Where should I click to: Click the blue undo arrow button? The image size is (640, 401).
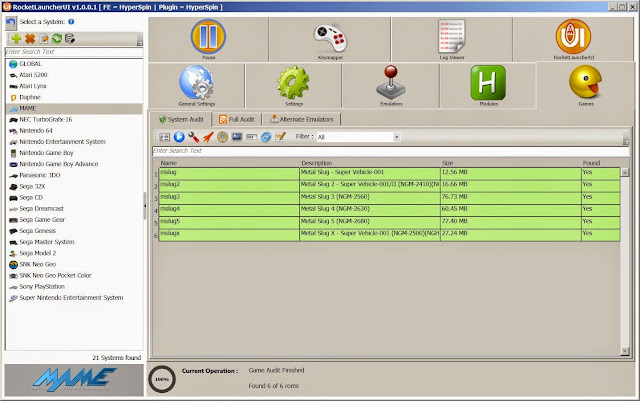click(11, 23)
